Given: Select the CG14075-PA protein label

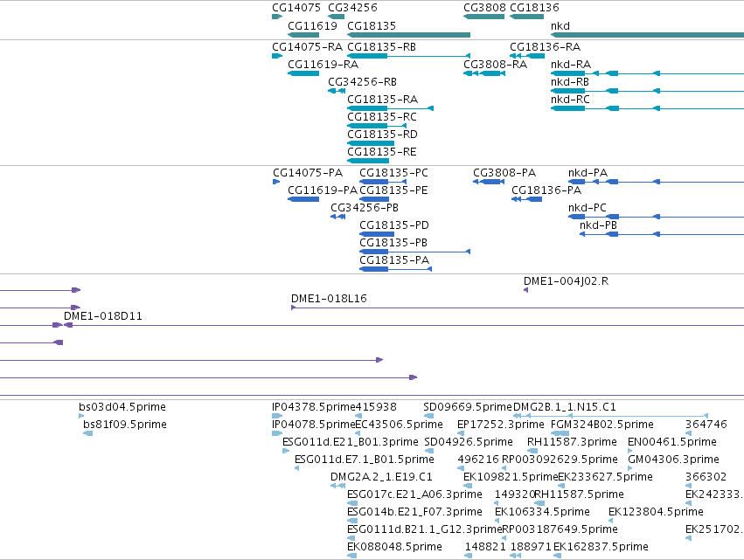Looking at the screenshot, I should [x=308, y=173].
